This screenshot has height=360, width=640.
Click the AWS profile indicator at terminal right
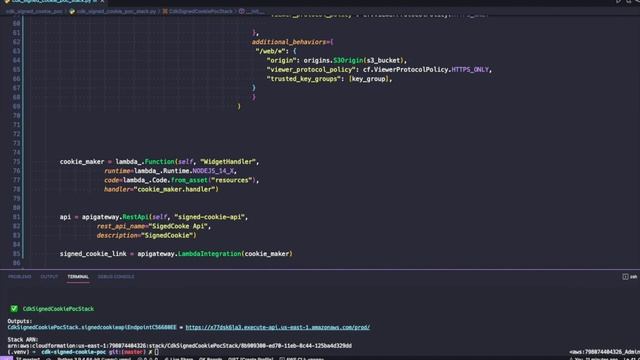604,352
